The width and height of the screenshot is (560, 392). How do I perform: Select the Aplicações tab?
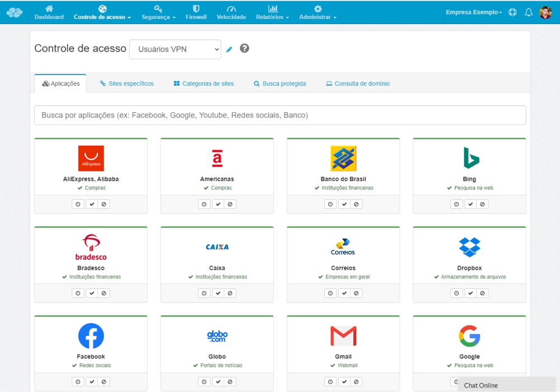pos(60,83)
